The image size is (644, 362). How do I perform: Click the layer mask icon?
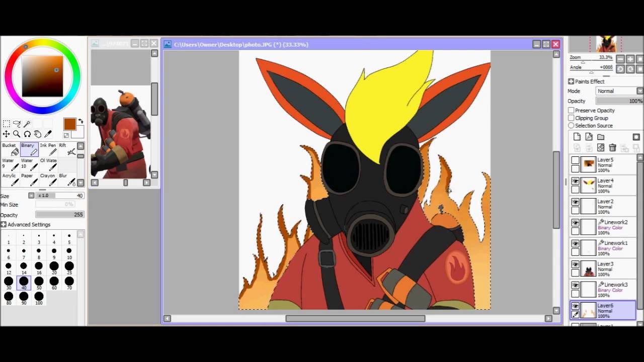pyautogui.click(x=636, y=137)
